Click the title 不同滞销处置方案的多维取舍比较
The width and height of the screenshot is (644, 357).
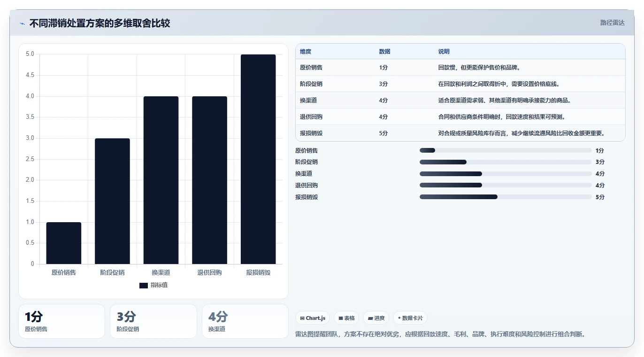click(x=100, y=23)
